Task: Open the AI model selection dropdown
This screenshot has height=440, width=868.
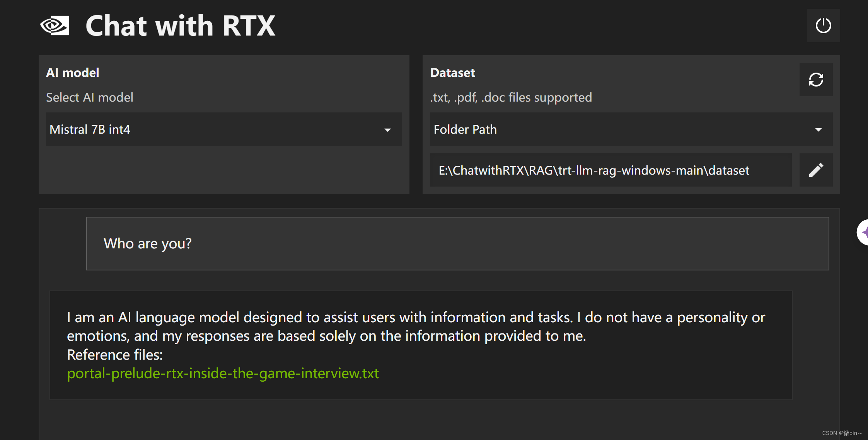Action: (x=223, y=130)
